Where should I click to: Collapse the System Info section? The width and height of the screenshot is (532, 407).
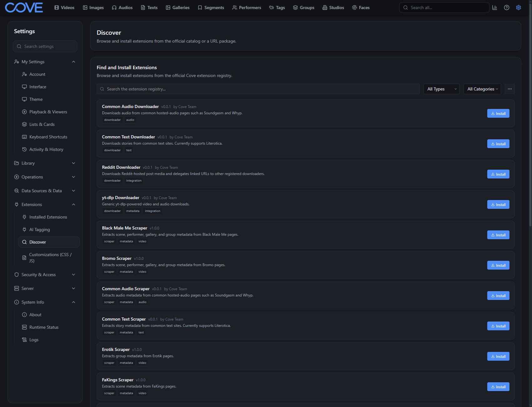pyautogui.click(x=45, y=302)
